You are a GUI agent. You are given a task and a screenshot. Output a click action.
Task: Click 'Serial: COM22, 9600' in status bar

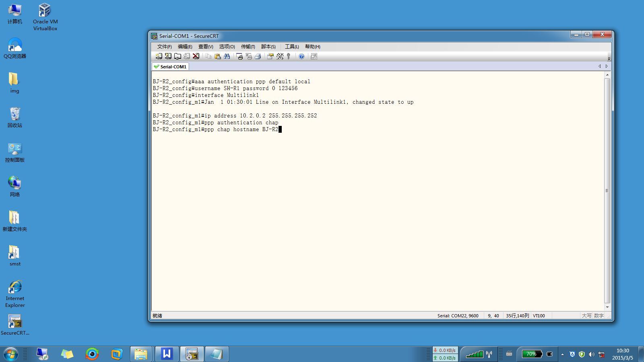point(458,316)
